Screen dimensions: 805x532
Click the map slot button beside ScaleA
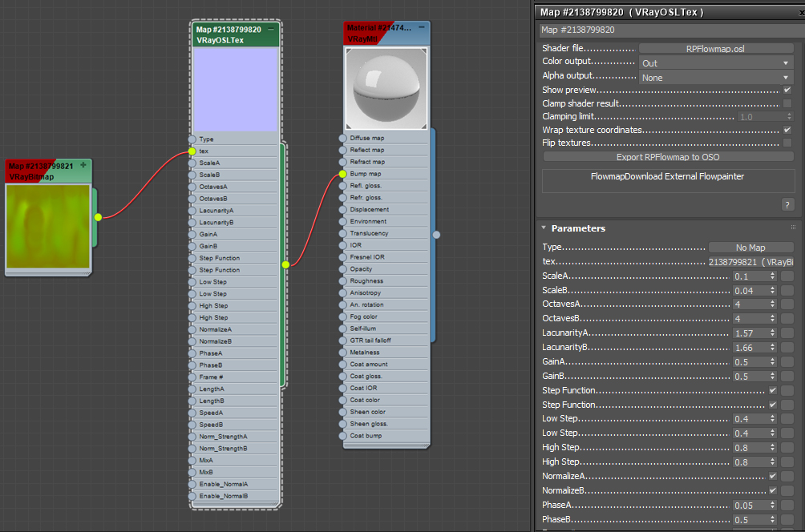[x=787, y=276]
